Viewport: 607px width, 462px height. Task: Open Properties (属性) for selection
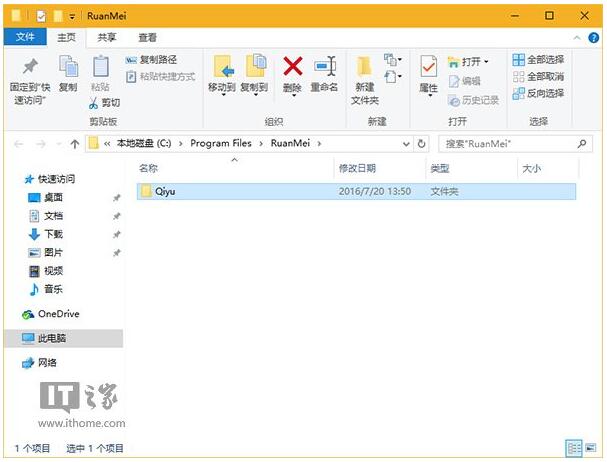click(x=429, y=75)
